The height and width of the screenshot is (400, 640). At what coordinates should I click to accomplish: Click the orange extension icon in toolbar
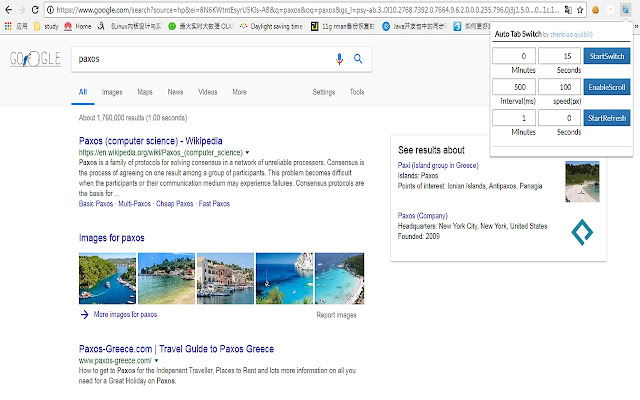[x=595, y=10]
